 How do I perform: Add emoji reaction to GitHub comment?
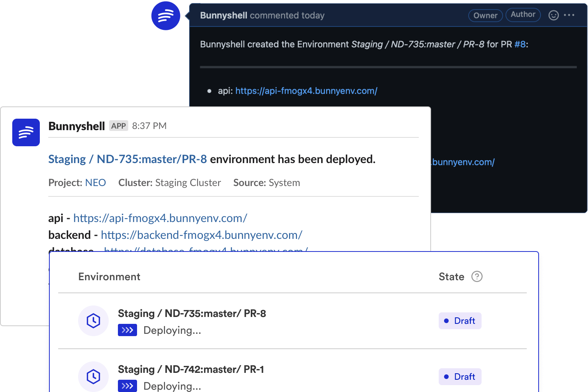click(x=554, y=15)
